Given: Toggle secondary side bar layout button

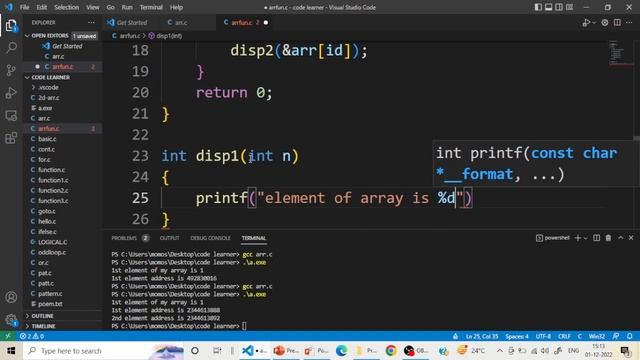Looking at the screenshot, I should tap(559, 7).
